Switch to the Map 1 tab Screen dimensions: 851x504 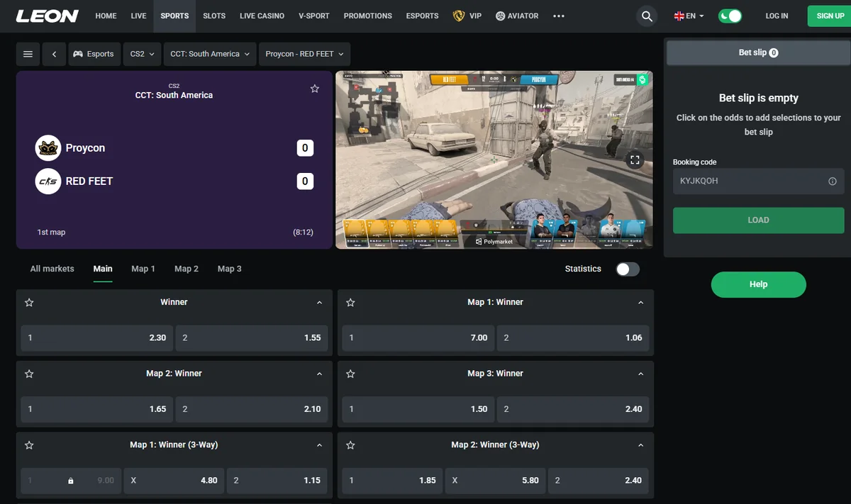coord(143,269)
